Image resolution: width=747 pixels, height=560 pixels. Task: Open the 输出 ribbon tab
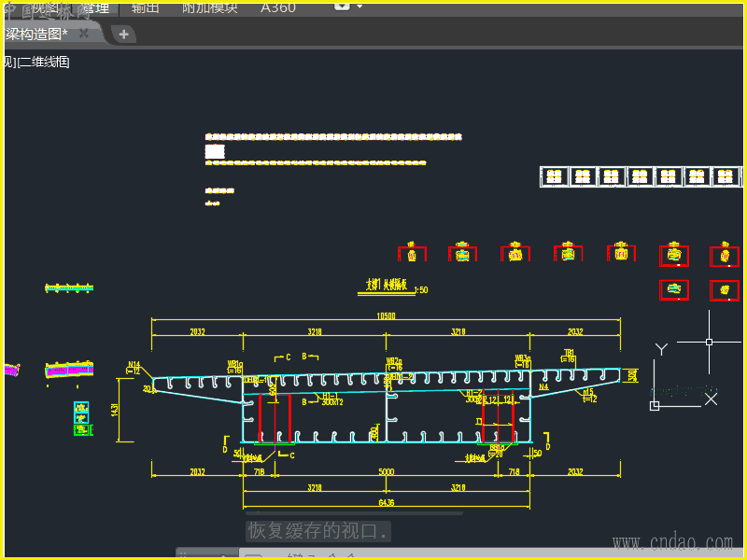(x=146, y=7)
